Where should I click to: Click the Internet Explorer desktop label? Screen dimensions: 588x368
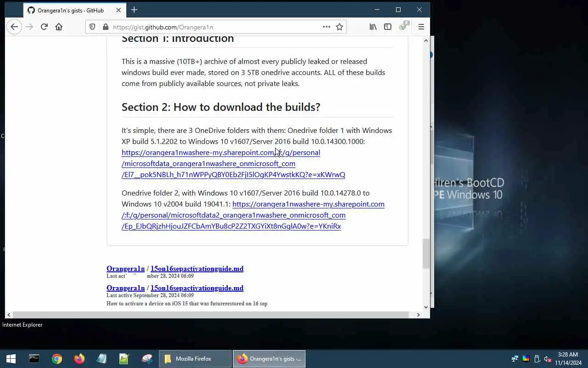pyautogui.click(x=23, y=325)
